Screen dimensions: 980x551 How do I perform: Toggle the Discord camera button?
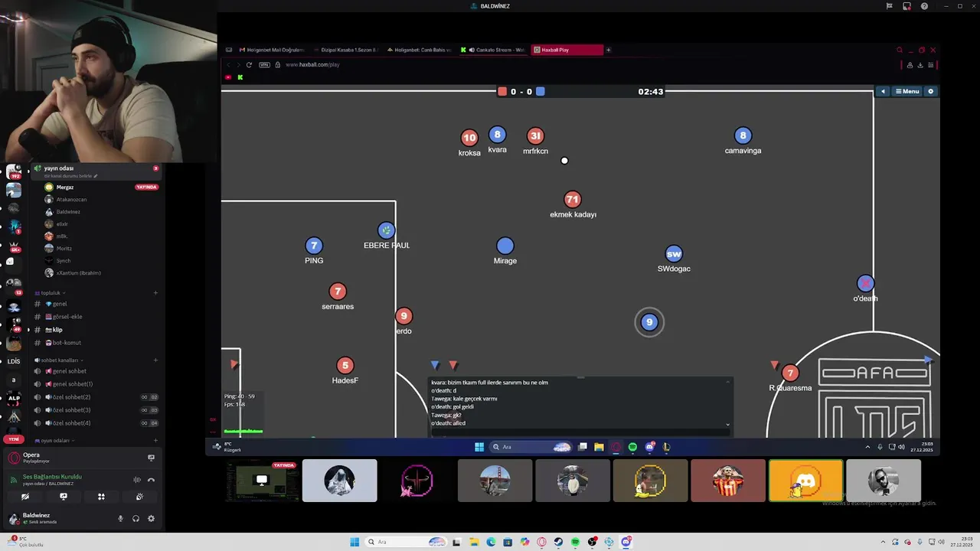[25, 497]
